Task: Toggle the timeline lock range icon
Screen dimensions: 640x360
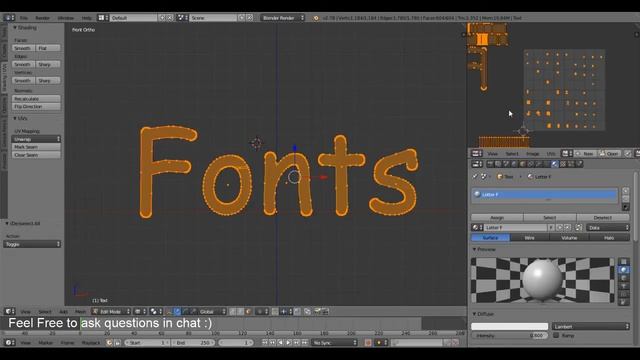Action: (x=117, y=342)
